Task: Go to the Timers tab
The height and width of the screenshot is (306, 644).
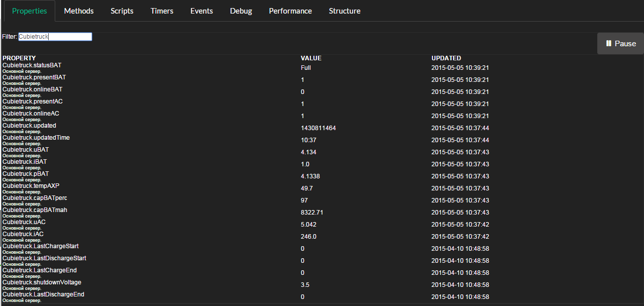Action: point(162,11)
